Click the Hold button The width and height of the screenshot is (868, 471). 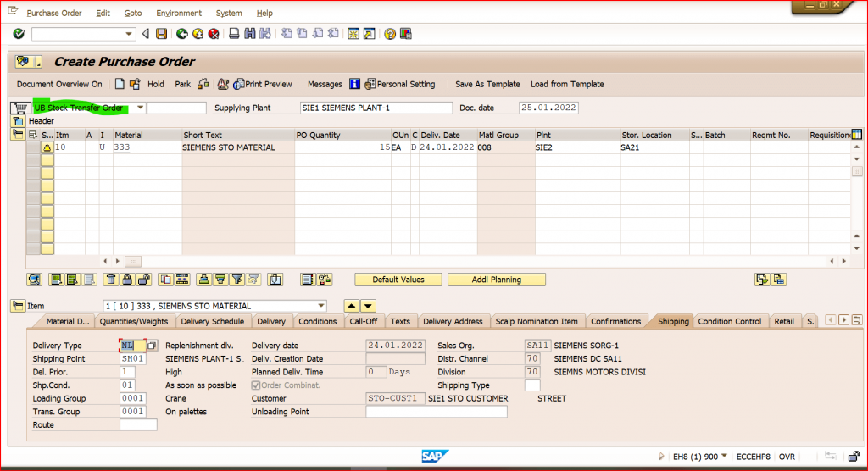pos(156,84)
